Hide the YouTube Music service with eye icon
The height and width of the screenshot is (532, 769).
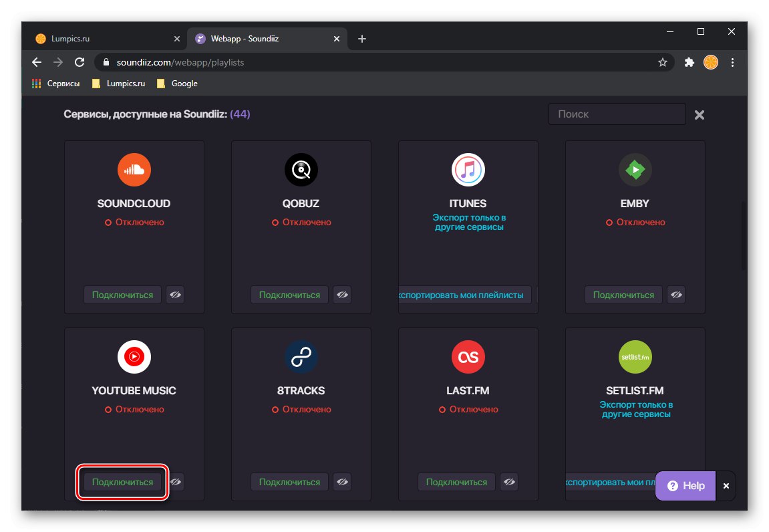176,482
